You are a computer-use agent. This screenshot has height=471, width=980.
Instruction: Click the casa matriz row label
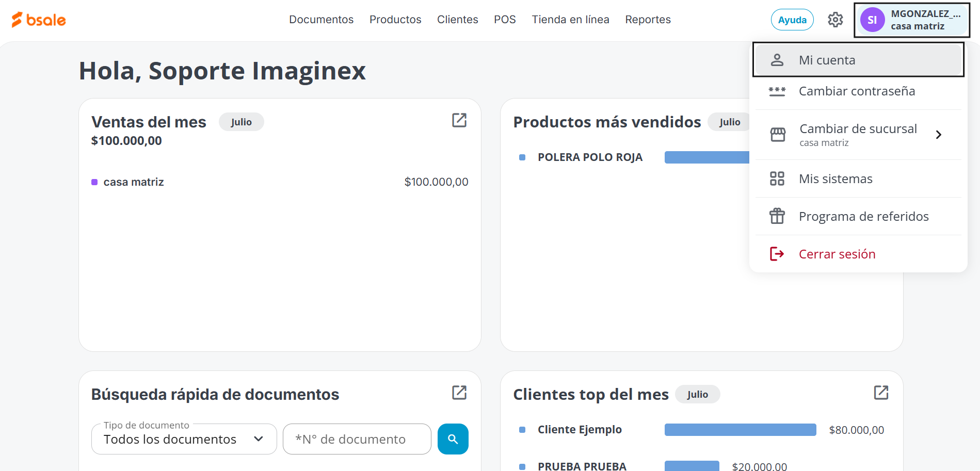pos(134,182)
